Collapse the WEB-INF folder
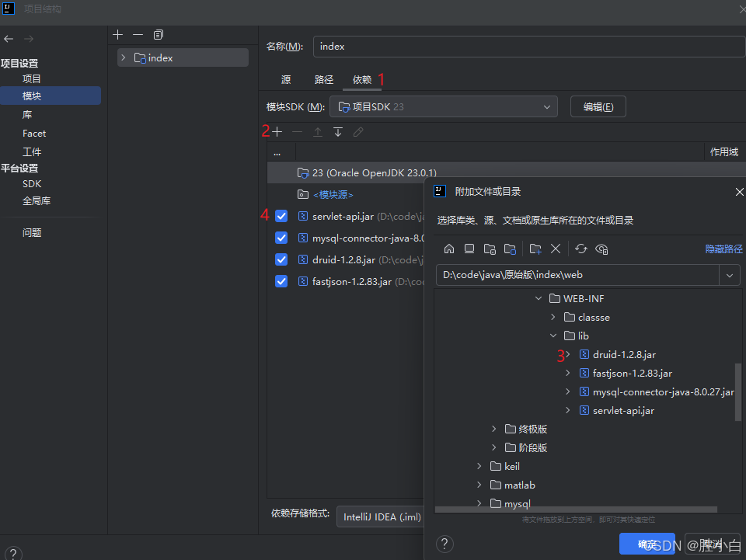This screenshot has width=746, height=560. (539, 298)
